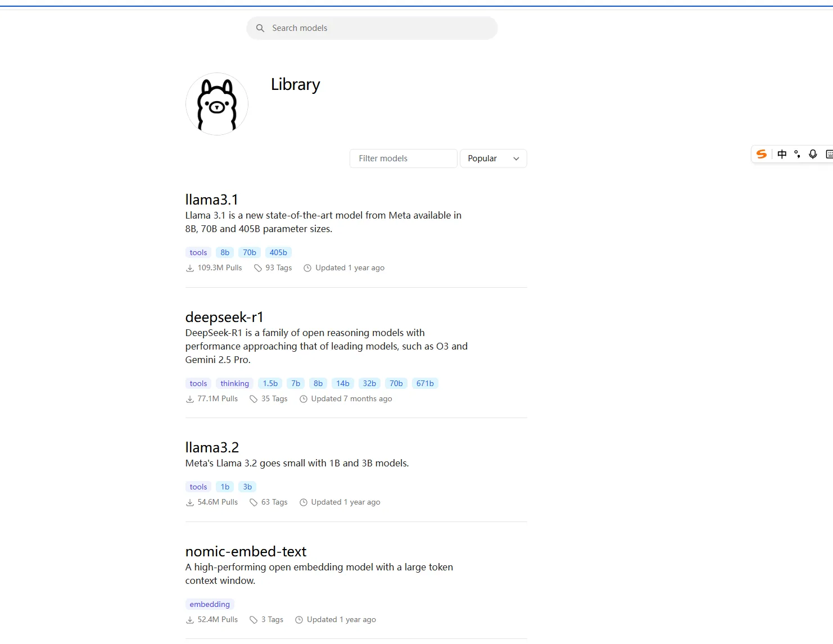
Task: Click tools tag under deepseek-r1
Action: [x=198, y=383]
